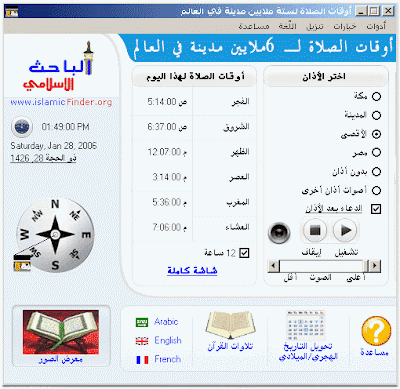Screen dimensions: 400x389
Task: Click the globe clock icon
Action: (22, 127)
